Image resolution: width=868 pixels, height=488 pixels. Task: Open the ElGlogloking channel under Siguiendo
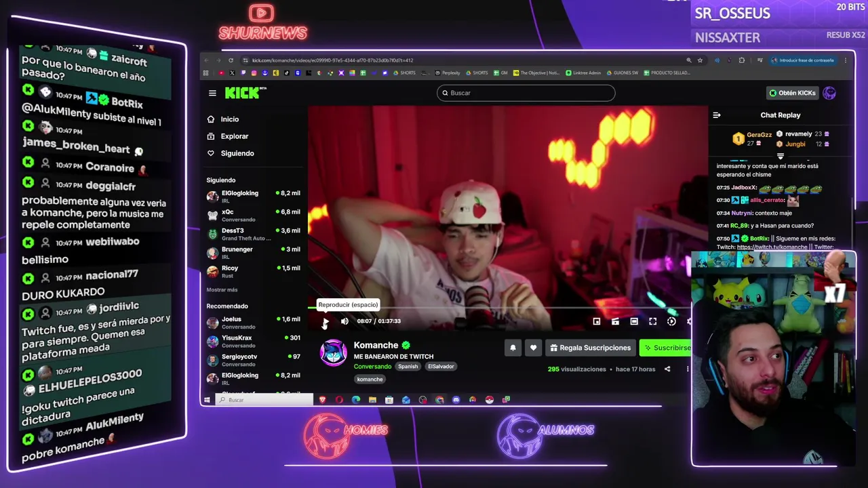tap(254, 197)
